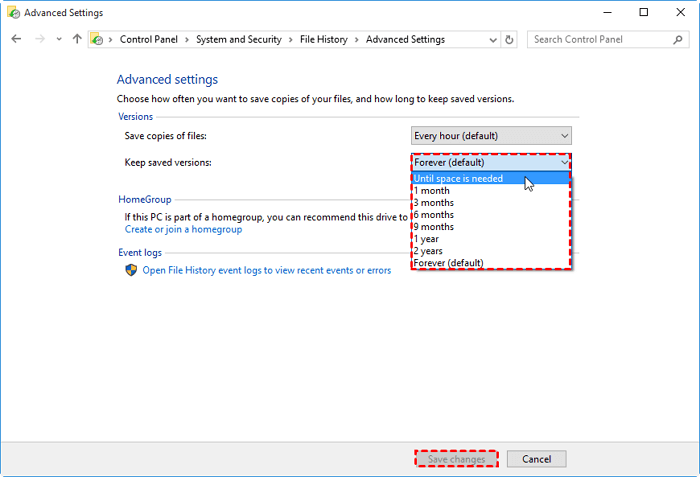700x477 pixels.
Task: Click the shield icon beside event logs link
Action: tap(131, 270)
